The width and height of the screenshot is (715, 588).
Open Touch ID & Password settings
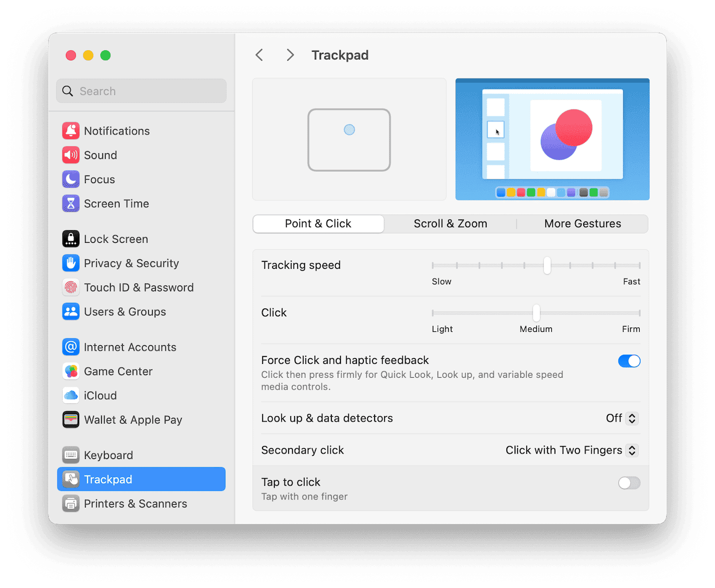pyautogui.click(x=139, y=287)
